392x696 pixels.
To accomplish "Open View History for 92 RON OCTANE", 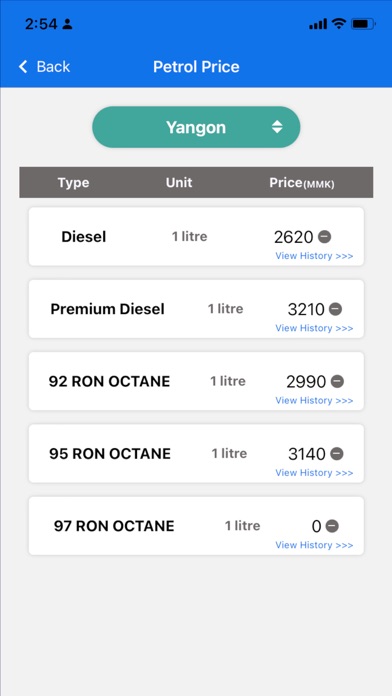I will pyautogui.click(x=314, y=400).
